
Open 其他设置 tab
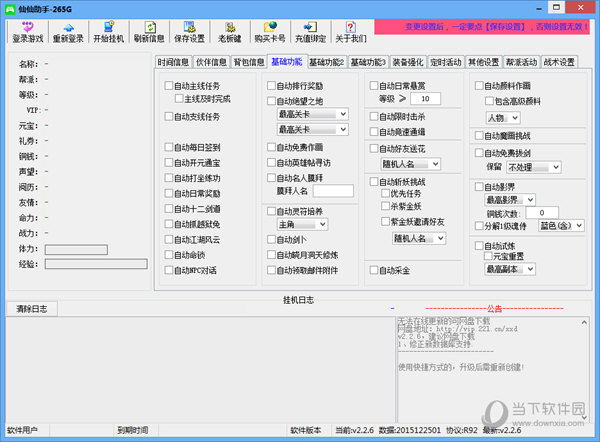pyautogui.click(x=484, y=62)
